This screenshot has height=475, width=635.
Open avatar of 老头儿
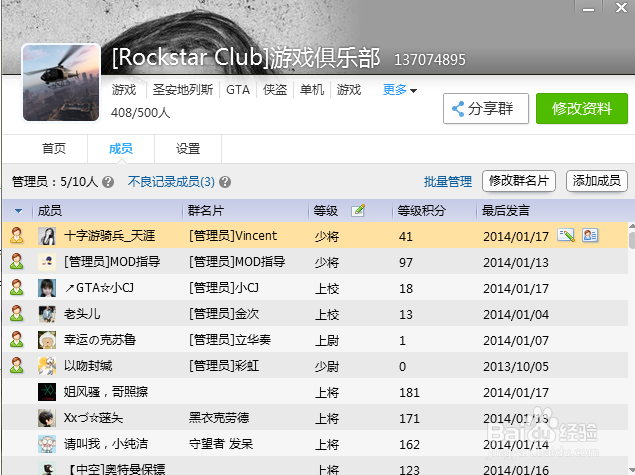pyautogui.click(x=47, y=314)
